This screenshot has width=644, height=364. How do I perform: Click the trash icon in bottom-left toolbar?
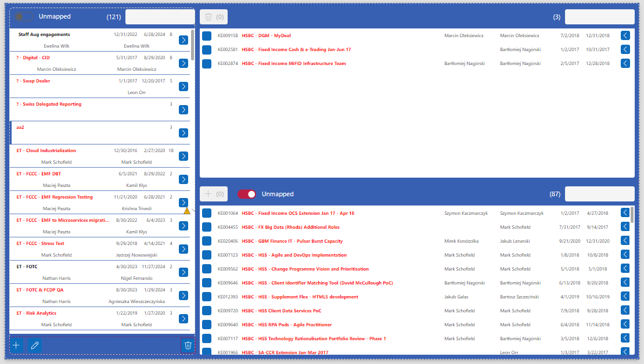[x=188, y=345]
